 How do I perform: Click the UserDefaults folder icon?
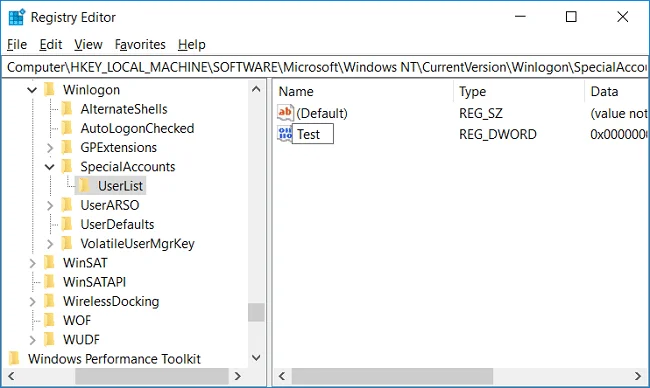[x=67, y=224]
